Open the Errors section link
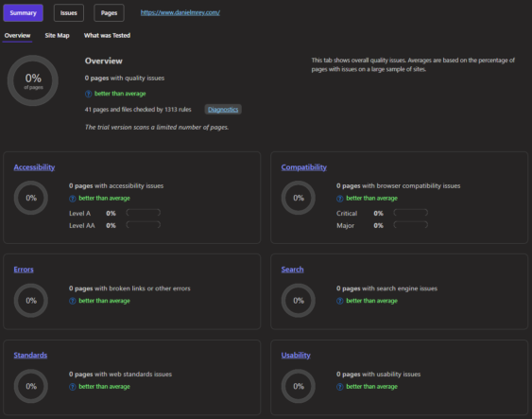 pyautogui.click(x=24, y=270)
